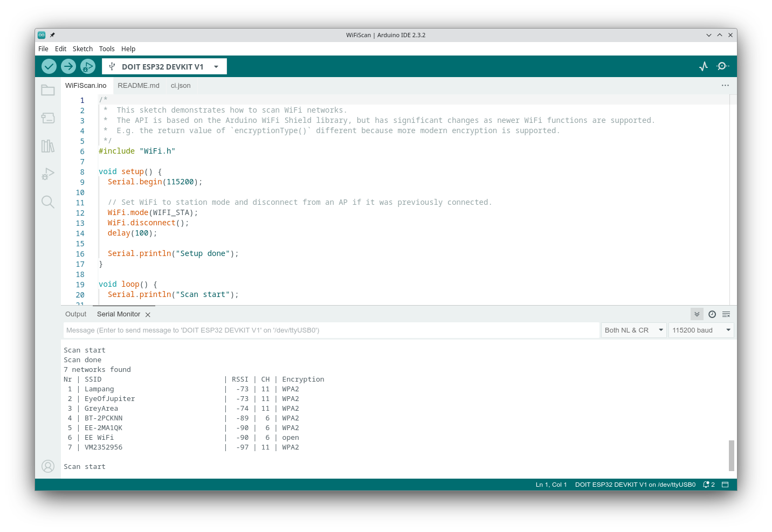Viewport: 772px width, 532px height.
Task: Open the 115200 baud rate dropdown
Action: click(701, 330)
